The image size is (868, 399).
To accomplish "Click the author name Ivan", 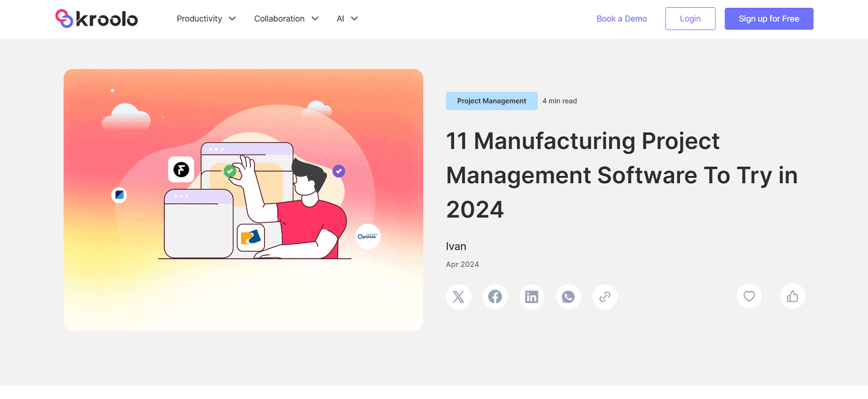I will tap(456, 246).
